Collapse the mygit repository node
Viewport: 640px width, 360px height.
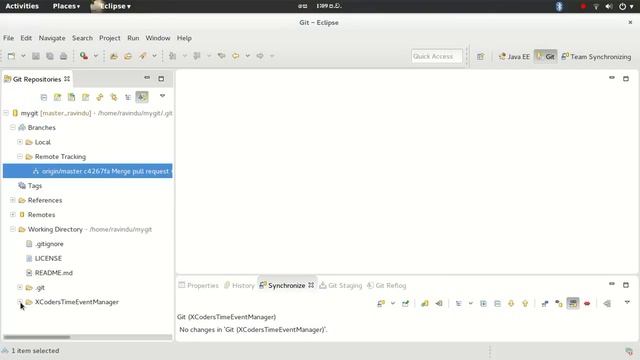[x=6, y=113]
